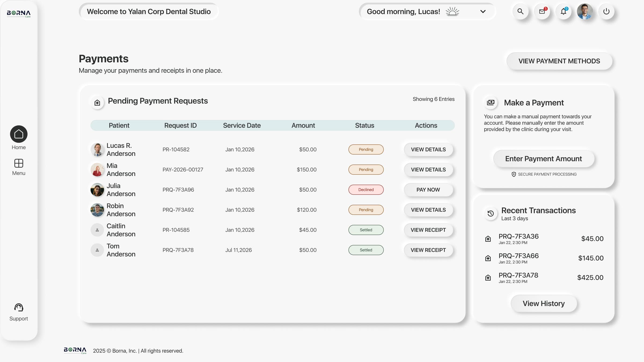
Task: View details for Mia Anderson's request
Action: 428,170
